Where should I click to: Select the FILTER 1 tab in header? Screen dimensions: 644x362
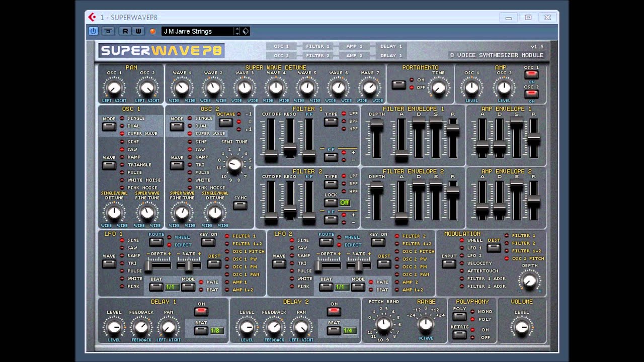317,46
